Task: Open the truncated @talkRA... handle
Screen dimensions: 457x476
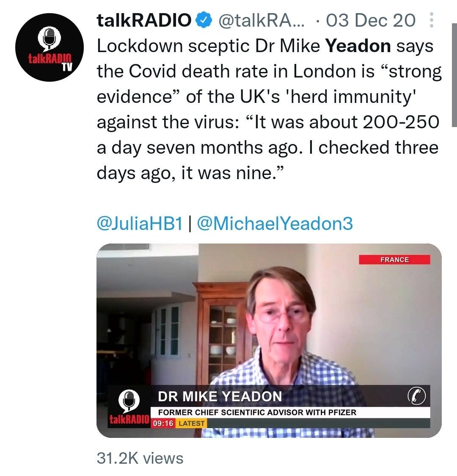Action: coord(262,21)
